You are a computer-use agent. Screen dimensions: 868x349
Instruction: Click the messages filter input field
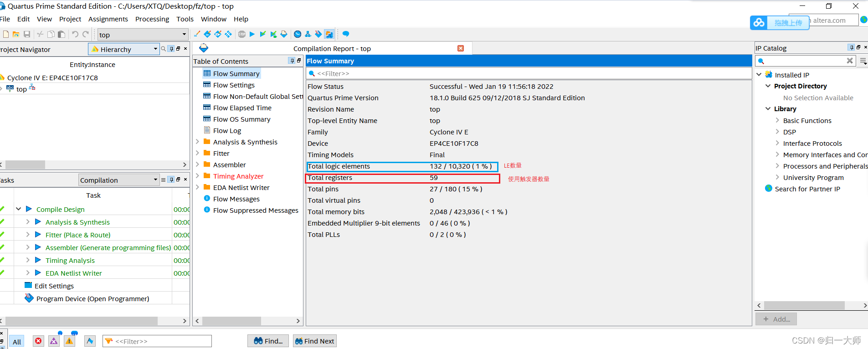[x=157, y=341]
